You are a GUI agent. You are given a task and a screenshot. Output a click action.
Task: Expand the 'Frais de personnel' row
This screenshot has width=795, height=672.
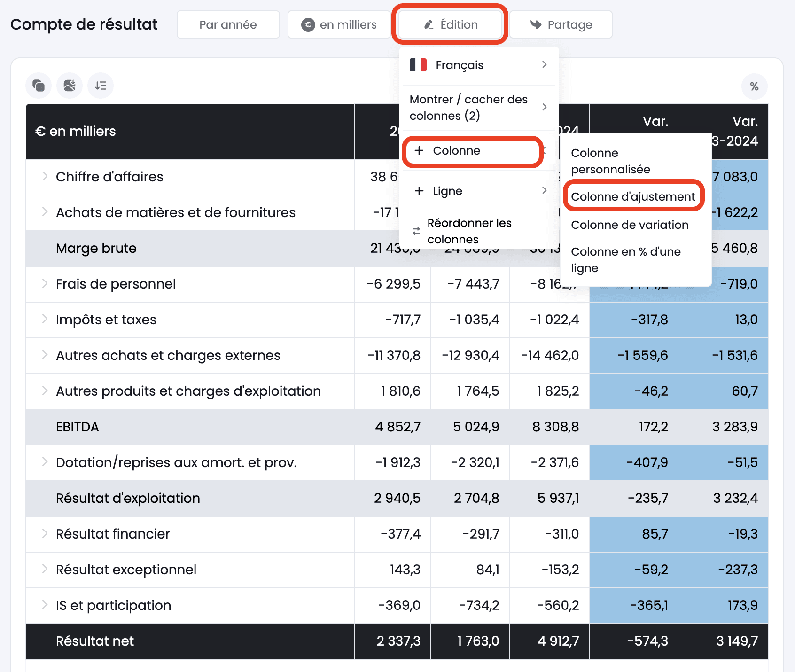click(x=45, y=283)
